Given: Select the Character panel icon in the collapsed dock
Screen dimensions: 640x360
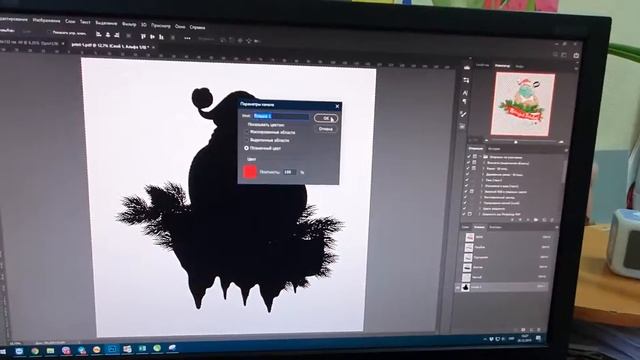Looking at the screenshot, I should click(x=465, y=93).
